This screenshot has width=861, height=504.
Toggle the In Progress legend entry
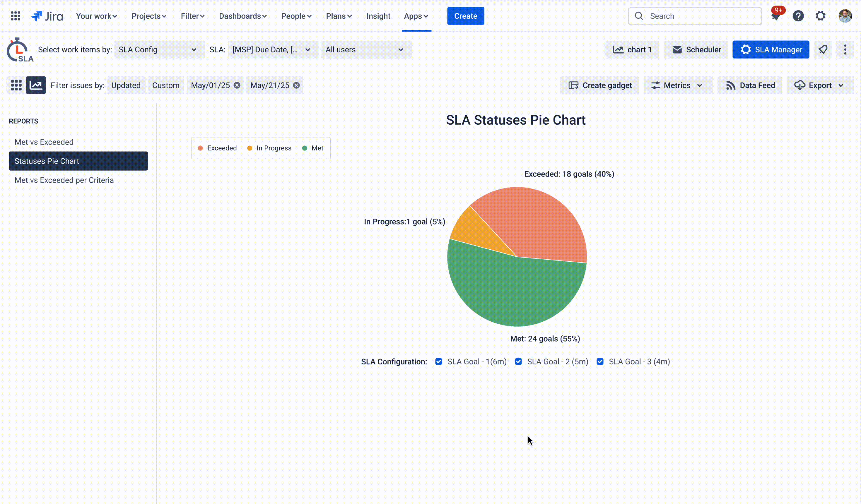point(269,148)
